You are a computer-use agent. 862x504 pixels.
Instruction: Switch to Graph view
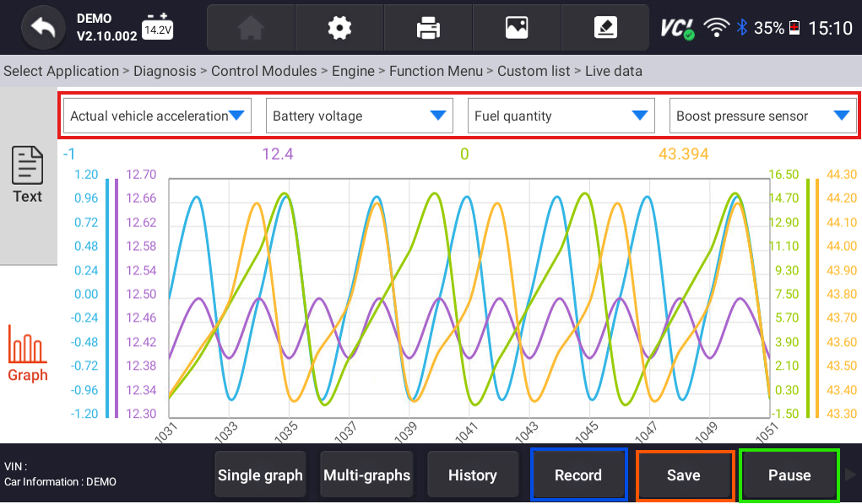(x=27, y=354)
